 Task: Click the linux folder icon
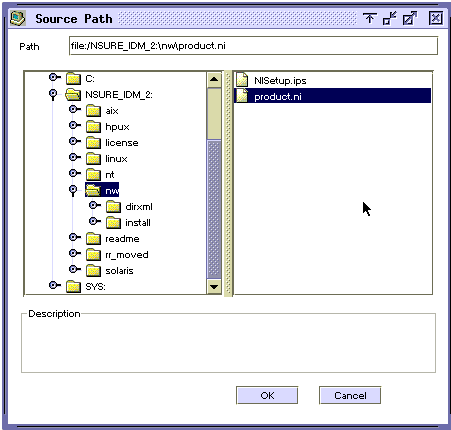tap(93, 159)
